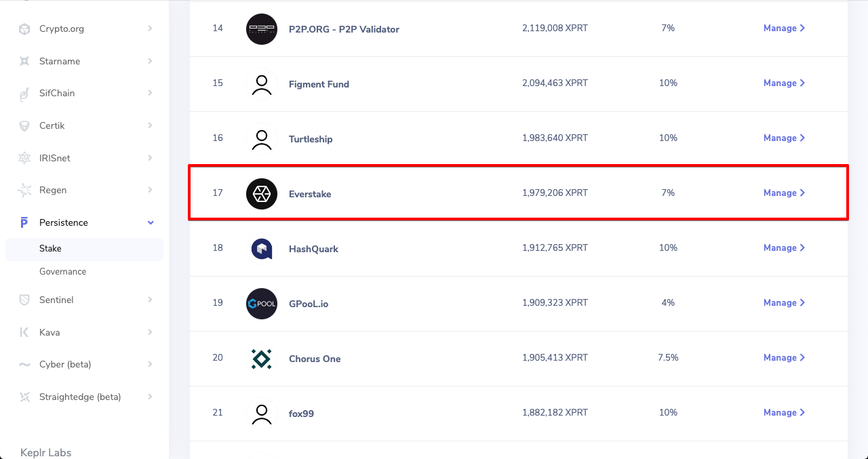Open Manage for Everstake validator
The width and height of the screenshot is (868, 459).
(785, 193)
